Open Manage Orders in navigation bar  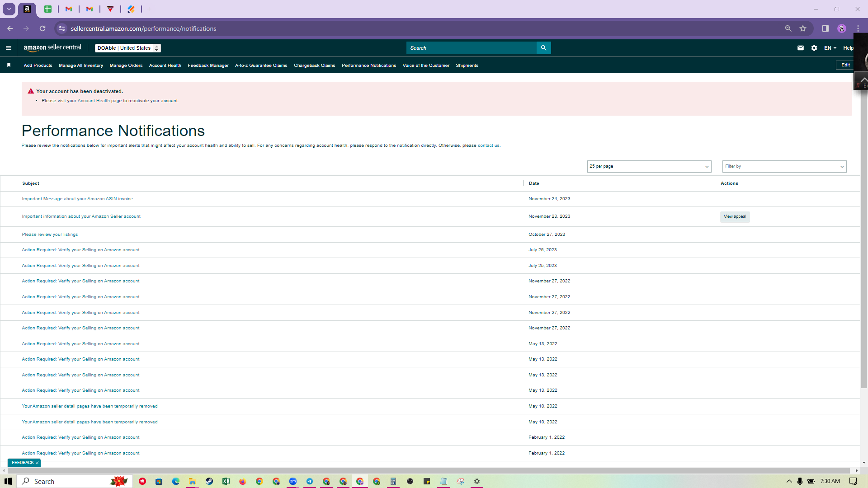click(126, 66)
